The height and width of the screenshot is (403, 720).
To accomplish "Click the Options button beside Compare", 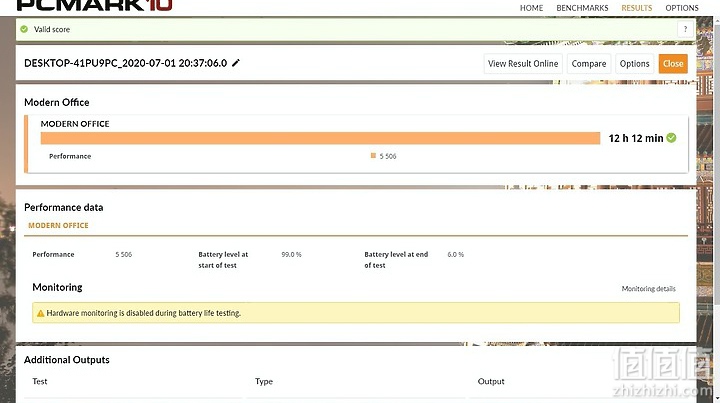I will pyautogui.click(x=634, y=64).
